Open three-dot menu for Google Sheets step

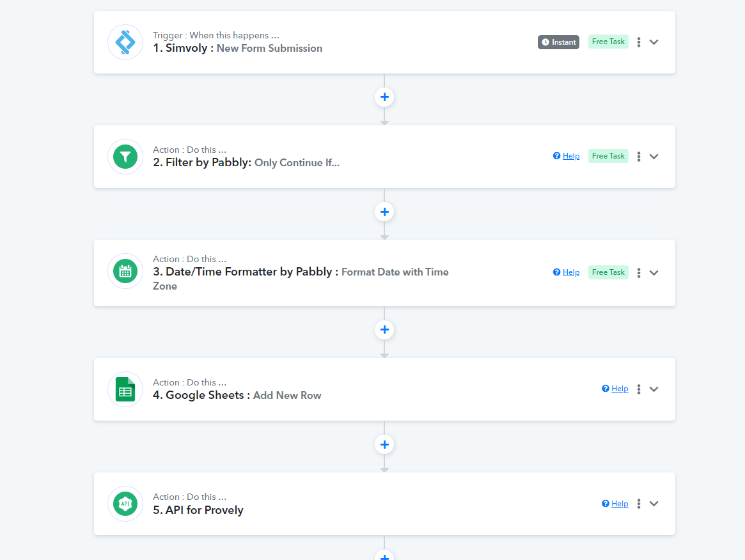(639, 389)
